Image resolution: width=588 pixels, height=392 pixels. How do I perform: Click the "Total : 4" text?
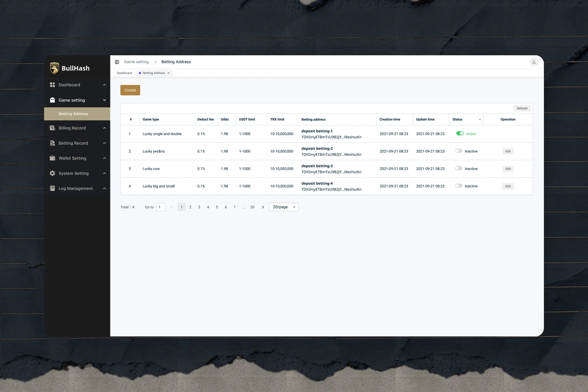coord(127,207)
